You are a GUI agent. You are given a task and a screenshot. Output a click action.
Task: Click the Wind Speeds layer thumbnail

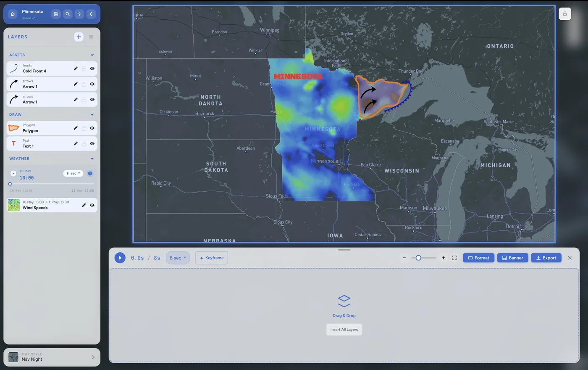click(14, 205)
